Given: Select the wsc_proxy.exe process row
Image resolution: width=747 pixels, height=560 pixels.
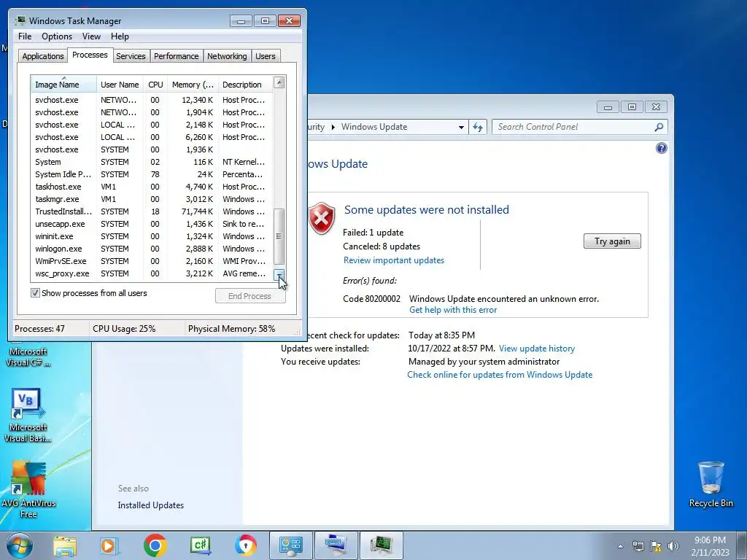Looking at the screenshot, I should click(152, 274).
